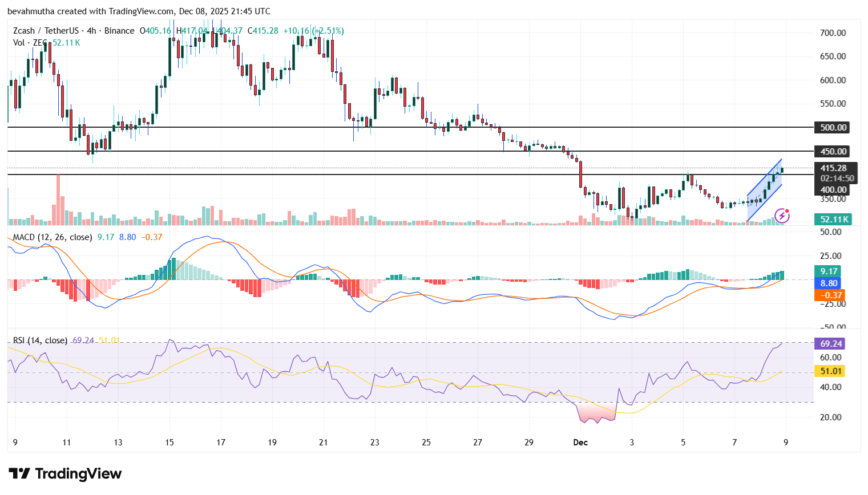
Task: Click the 8.80 MACD signal value tag
Action: [829, 283]
